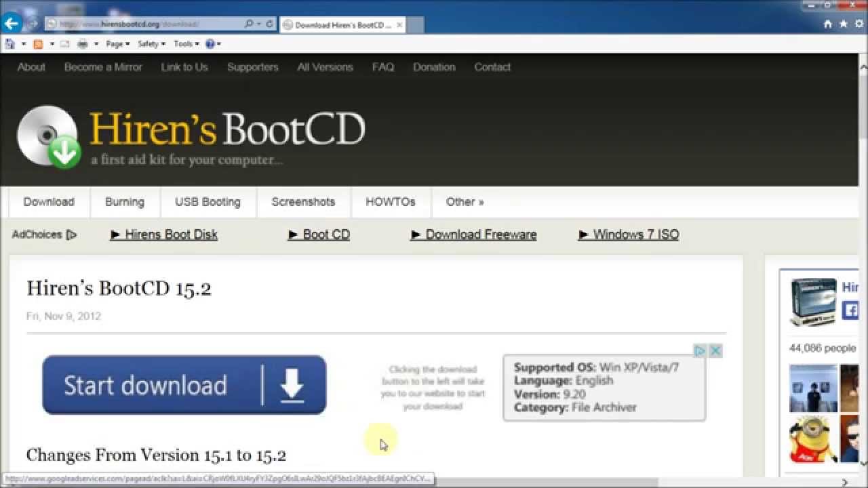Select the HOWTOs navigation tab
This screenshot has width=868, height=488.
(x=391, y=202)
